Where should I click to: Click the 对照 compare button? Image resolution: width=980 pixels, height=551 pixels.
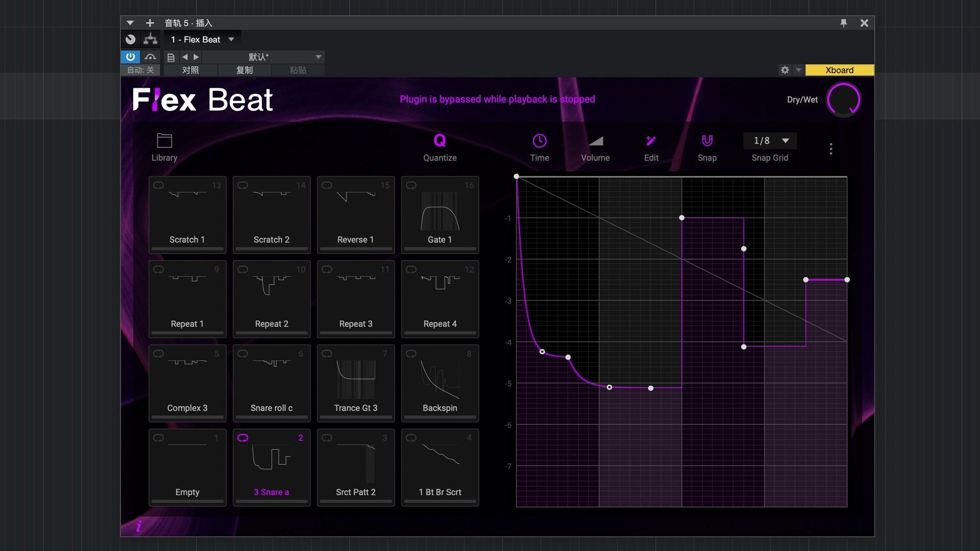(x=190, y=70)
